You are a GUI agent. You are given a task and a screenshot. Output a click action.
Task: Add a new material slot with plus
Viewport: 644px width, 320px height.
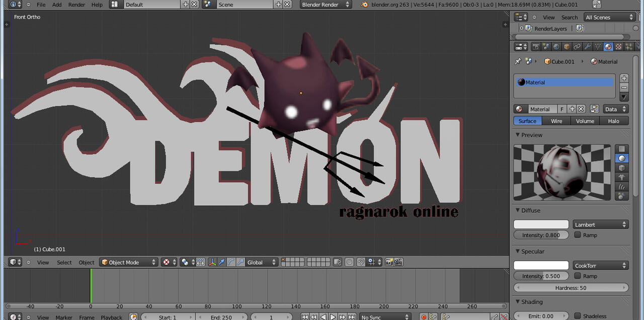pos(624,78)
